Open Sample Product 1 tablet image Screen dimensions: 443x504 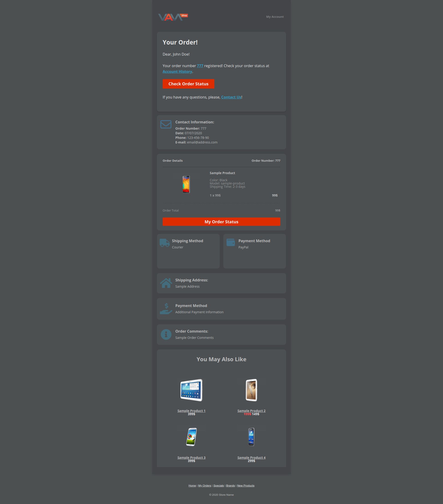pyautogui.click(x=192, y=390)
